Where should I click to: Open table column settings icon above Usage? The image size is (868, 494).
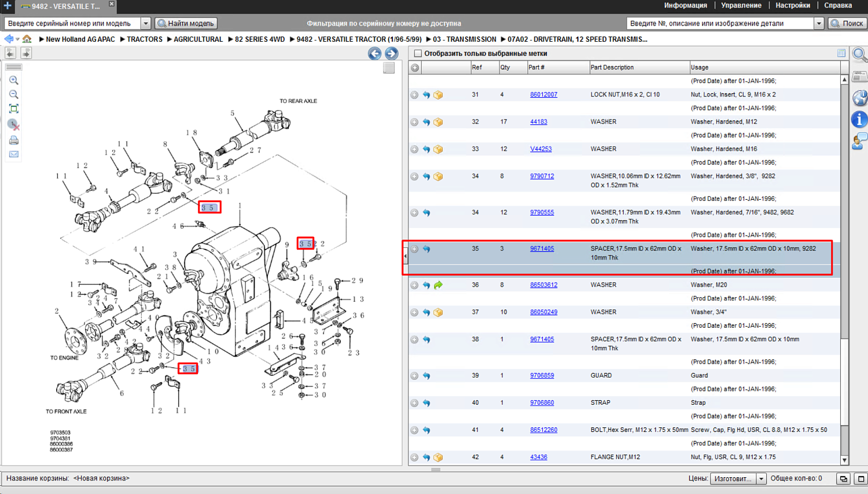coord(841,53)
